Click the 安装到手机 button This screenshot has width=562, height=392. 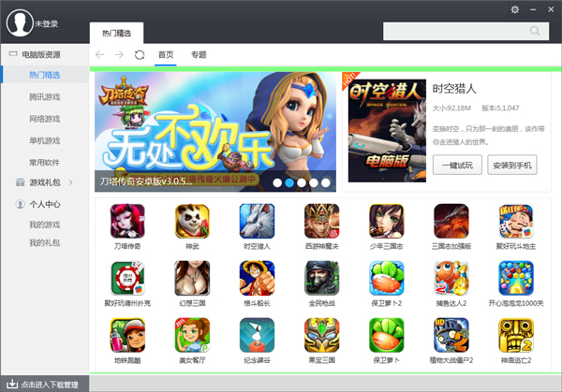click(512, 165)
